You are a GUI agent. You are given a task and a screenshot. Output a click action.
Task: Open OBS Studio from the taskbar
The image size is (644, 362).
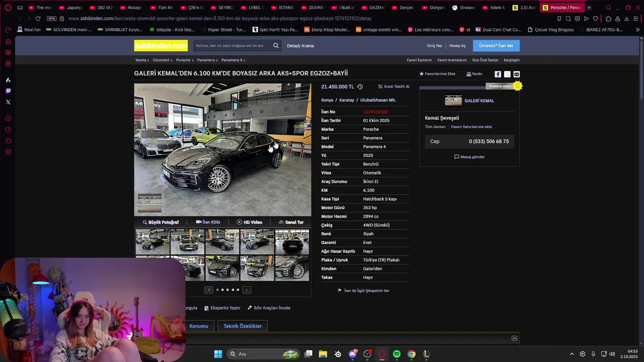pyautogui.click(x=367, y=354)
